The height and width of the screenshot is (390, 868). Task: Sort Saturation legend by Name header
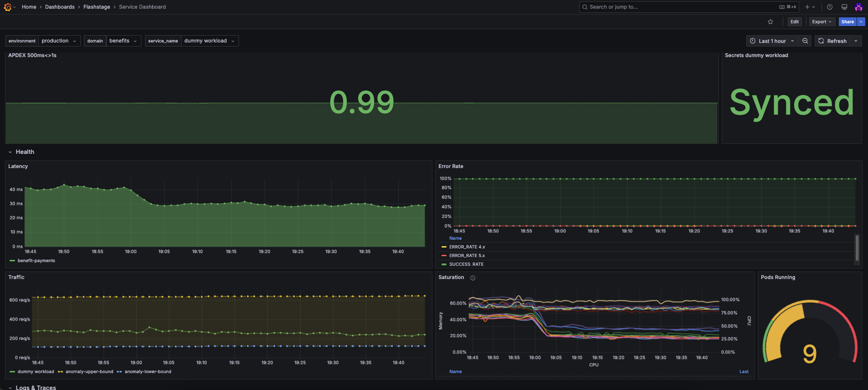coord(455,372)
